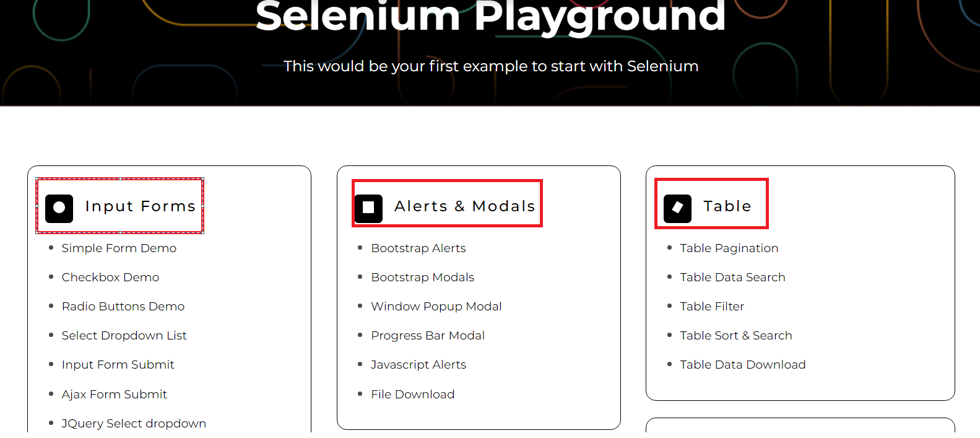
Task: Click the Alerts & Modals square icon
Action: click(368, 208)
